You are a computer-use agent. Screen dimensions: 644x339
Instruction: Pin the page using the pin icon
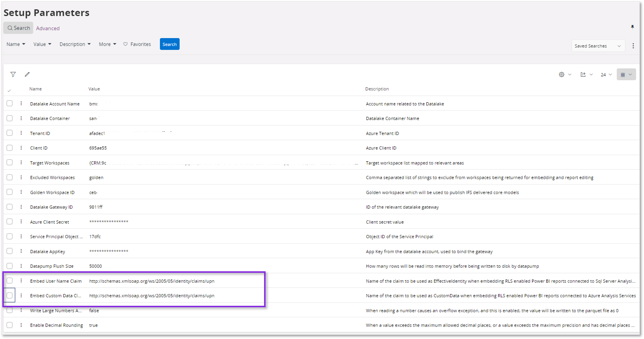[x=633, y=27]
